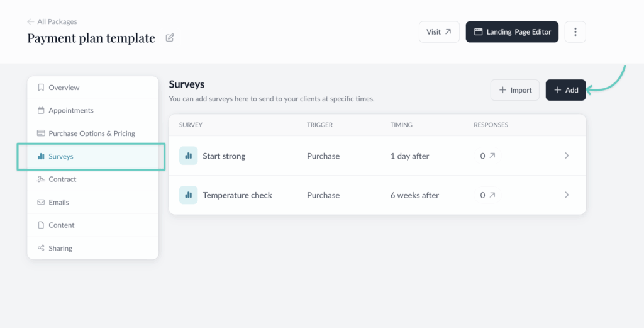Click the edit pencil icon beside package title

[x=170, y=38]
